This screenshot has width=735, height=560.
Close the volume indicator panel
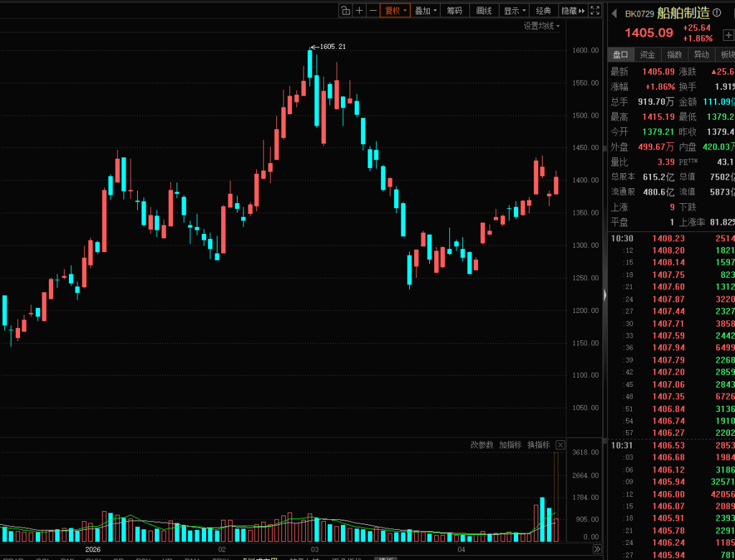560,445
